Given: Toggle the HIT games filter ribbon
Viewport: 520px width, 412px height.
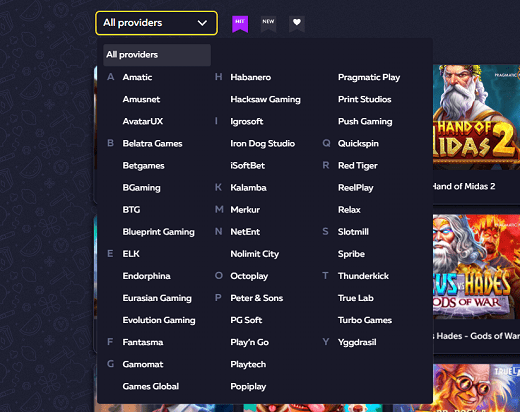Looking at the screenshot, I should point(240,24).
